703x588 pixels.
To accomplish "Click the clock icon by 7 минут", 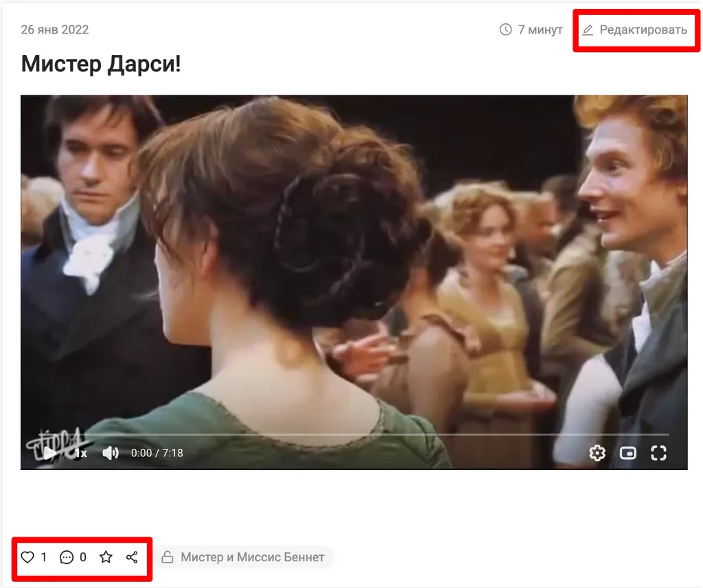I will (505, 30).
